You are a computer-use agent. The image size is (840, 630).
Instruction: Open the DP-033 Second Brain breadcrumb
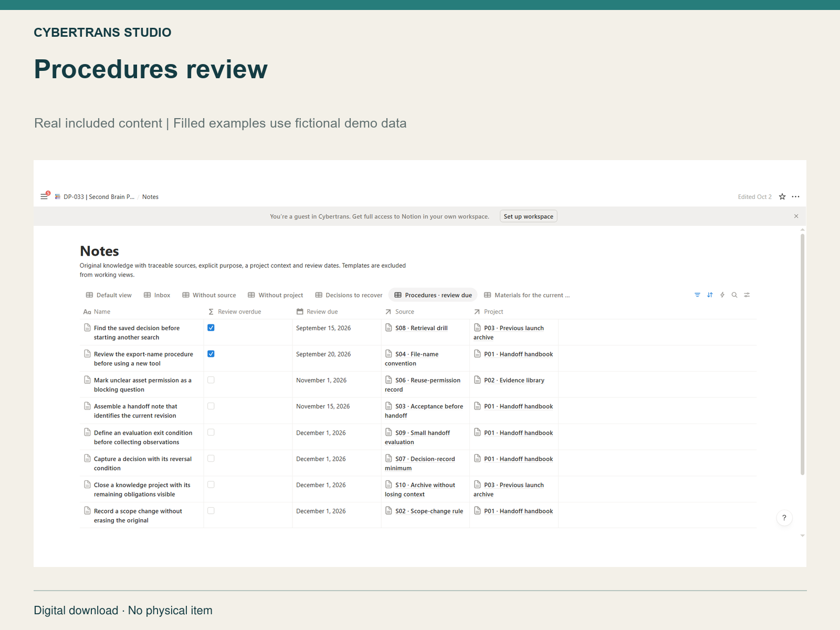click(x=95, y=197)
